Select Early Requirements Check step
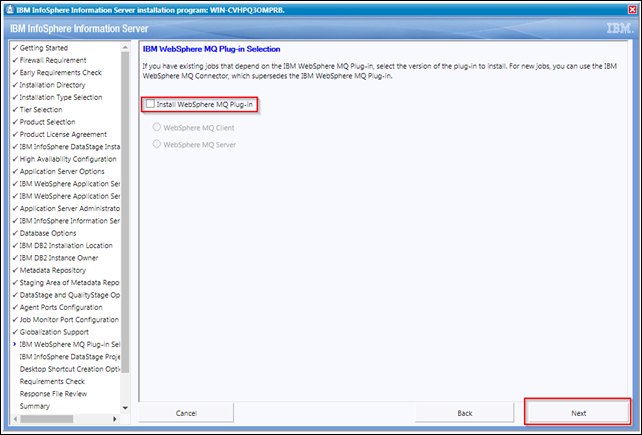Image resolution: width=642 pixels, height=435 pixels. pyautogui.click(x=61, y=72)
